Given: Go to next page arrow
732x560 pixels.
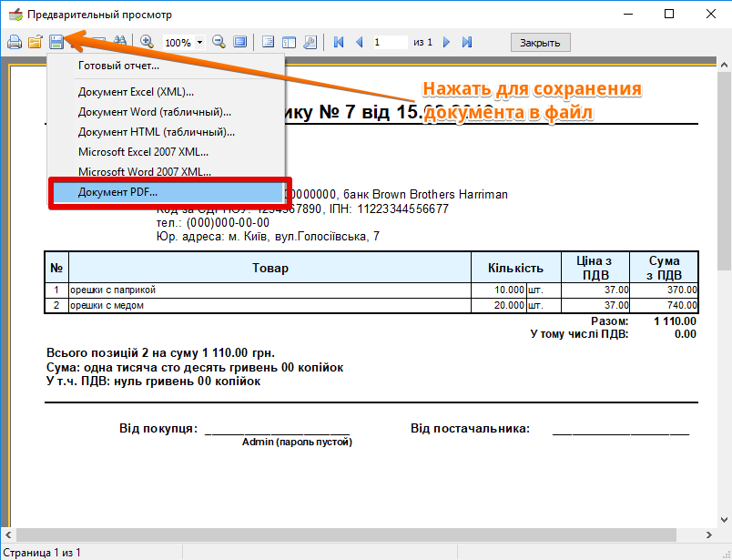Looking at the screenshot, I should pyautogui.click(x=446, y=42).
